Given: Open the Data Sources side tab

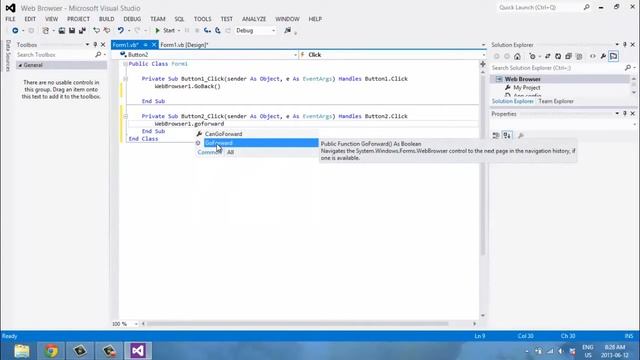Looking at the screenshot, I should pos(7,56).
